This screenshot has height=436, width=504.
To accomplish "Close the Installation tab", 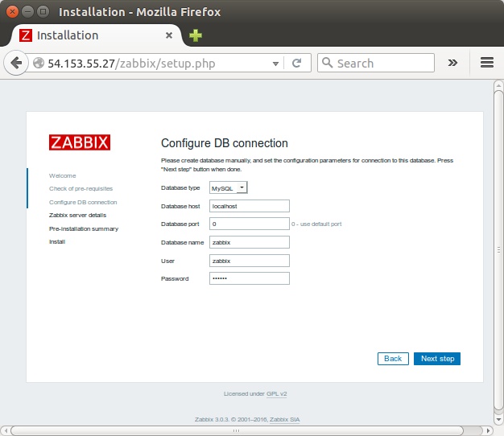I will 169,35.
